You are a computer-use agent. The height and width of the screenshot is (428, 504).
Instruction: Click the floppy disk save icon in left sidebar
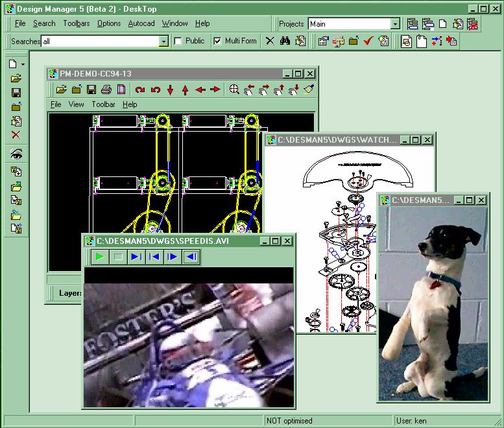(x=16, y=93)
